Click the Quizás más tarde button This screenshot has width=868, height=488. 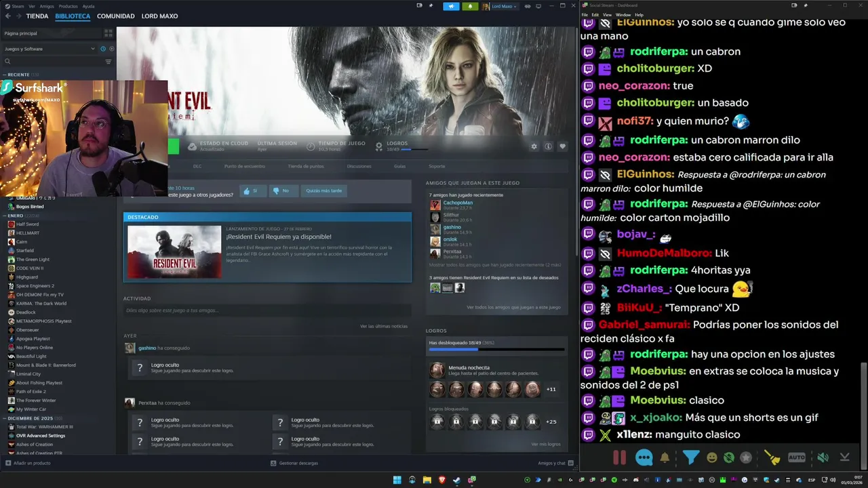pos(323,190)
